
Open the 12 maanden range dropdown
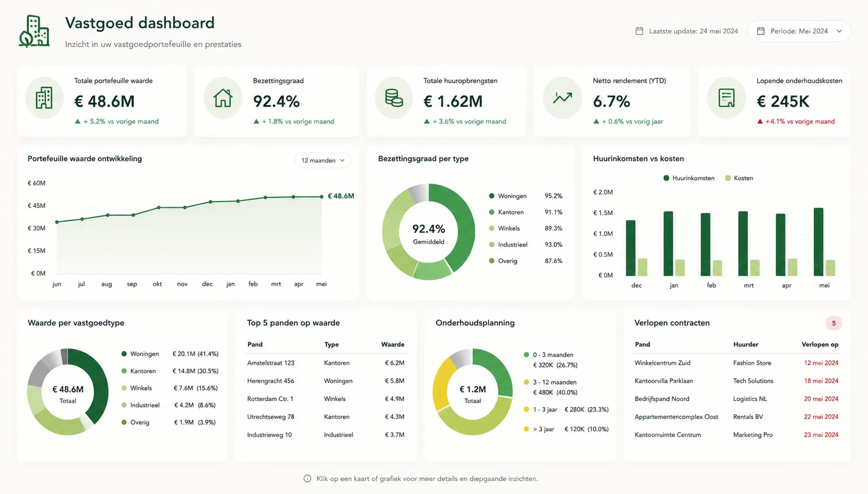[322, 160]
